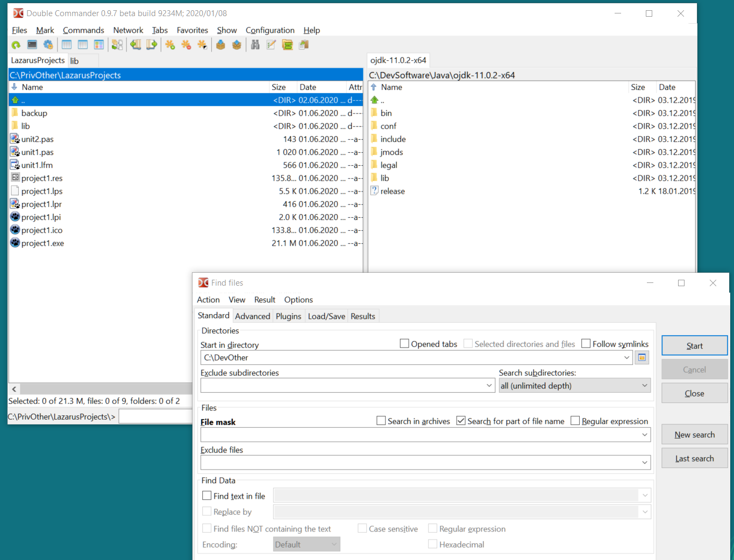Toggle Search in archives checkbox
This screenshot has height=560, width=734.
[x=381, y=421]
